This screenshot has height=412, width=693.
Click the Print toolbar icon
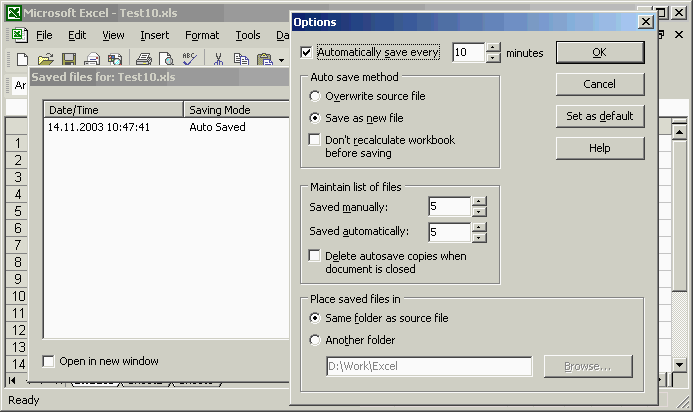point(144,58)
